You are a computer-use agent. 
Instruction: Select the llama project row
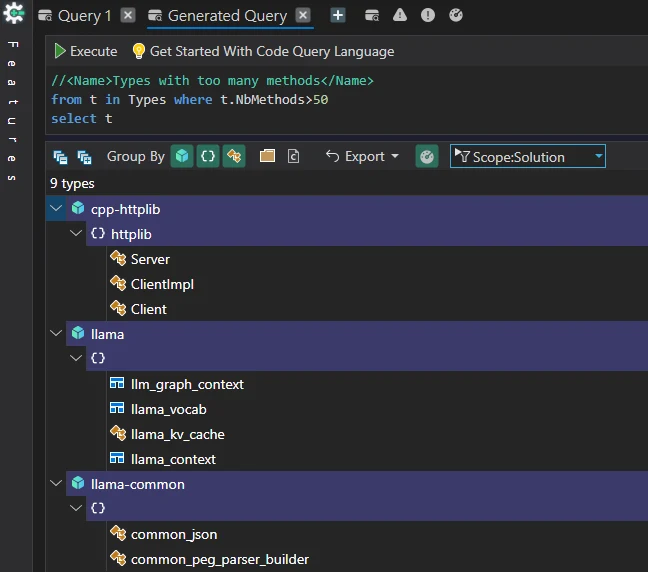pos(357,334)
